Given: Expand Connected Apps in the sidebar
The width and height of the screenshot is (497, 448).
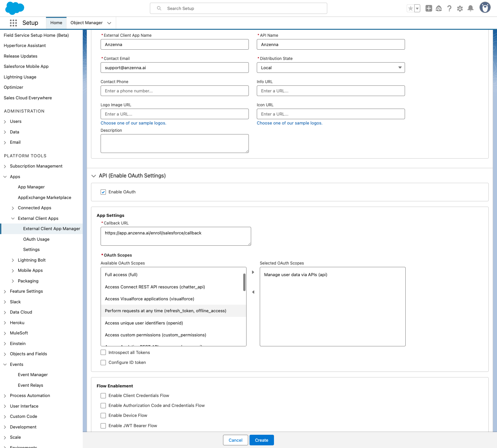Looking at the screenshot, I should 13,208.
